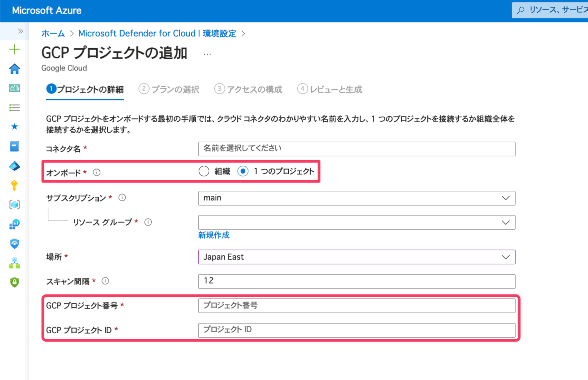Open the ellipsis menu beside page title
The width and height of the screenshot is (588, 380).
pos(207,54)
